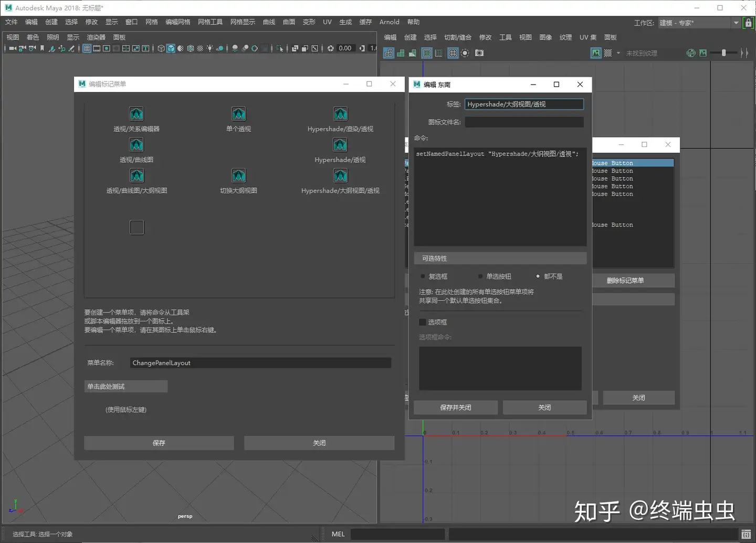
Task: Open the 着色 menu in viewport panel
Action: click(x=33, y=37)
